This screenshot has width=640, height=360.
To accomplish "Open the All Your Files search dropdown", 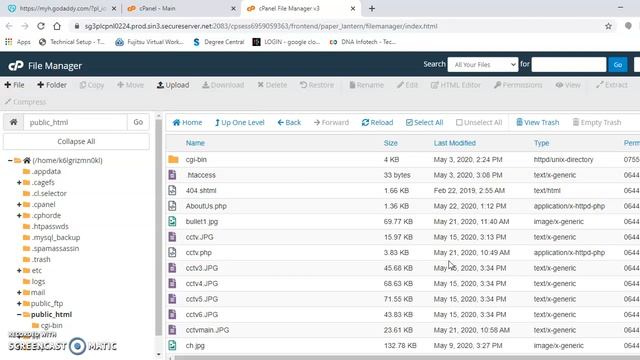I will (483, 64).
